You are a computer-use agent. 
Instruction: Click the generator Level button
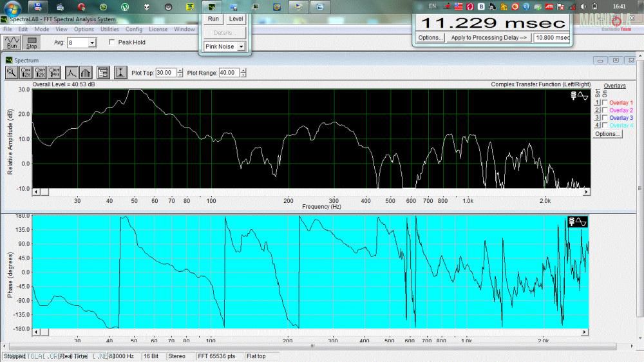236,19
